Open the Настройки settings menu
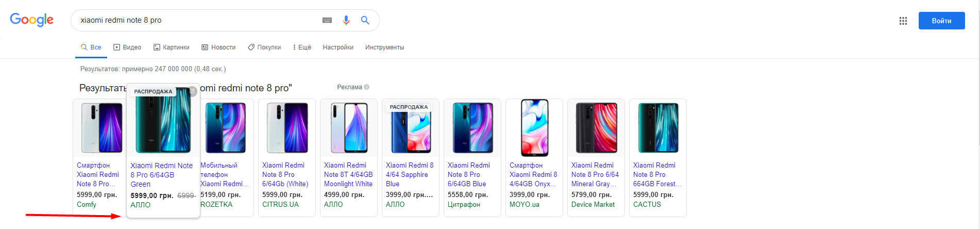Viewport: 980px width, 229px height. pos(338,47)
